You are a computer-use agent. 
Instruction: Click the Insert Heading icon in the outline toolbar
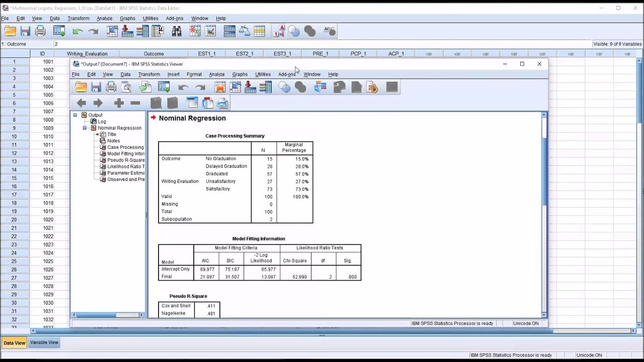coord(192,103)
